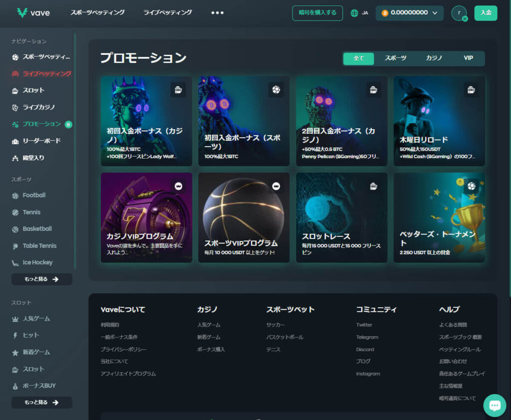This screenshot has width=511, height=420.
Task: Click the 暗号を購入する buy crypto button
Action: (x=317, y=13)
